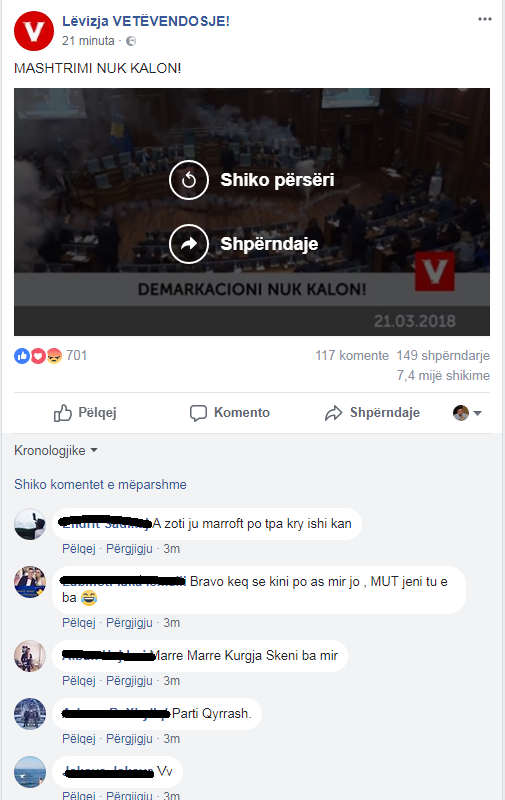The width and height of the screenshot is (505, 800).
Task: Click Pëlqej under the first comment
Action: tap(79, 549)
